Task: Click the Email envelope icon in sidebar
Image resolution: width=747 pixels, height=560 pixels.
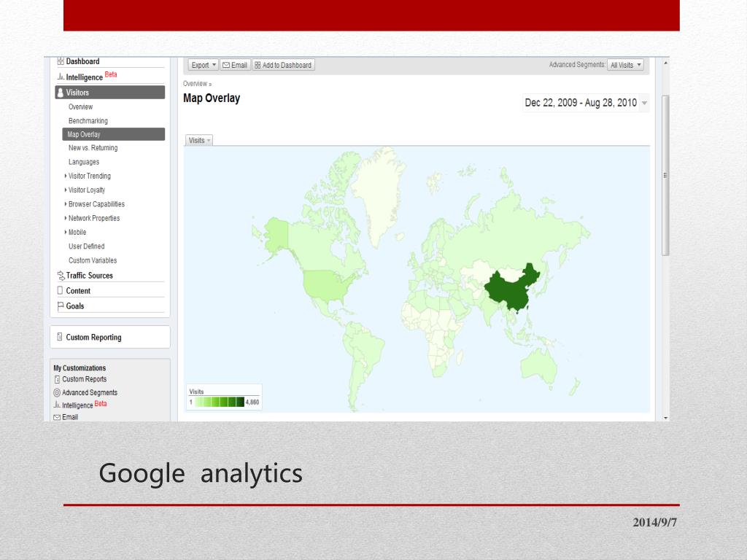Action: point(57,417)
